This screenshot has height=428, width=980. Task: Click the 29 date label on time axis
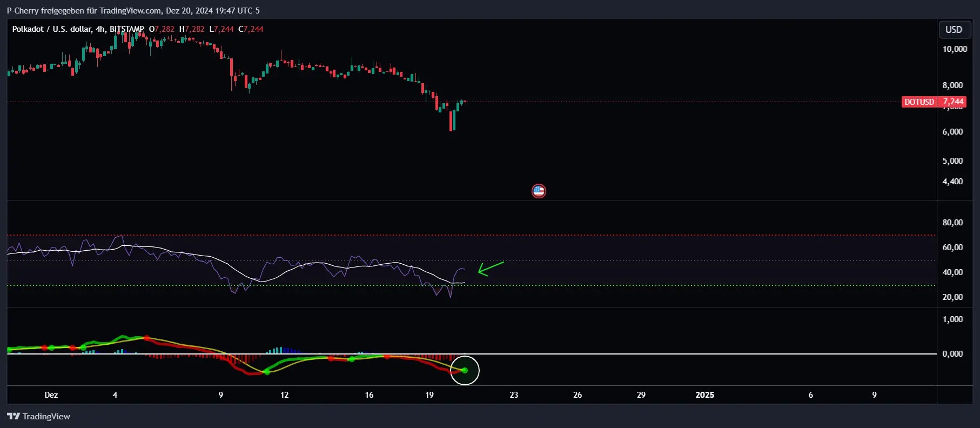click(x=641, y=395)
